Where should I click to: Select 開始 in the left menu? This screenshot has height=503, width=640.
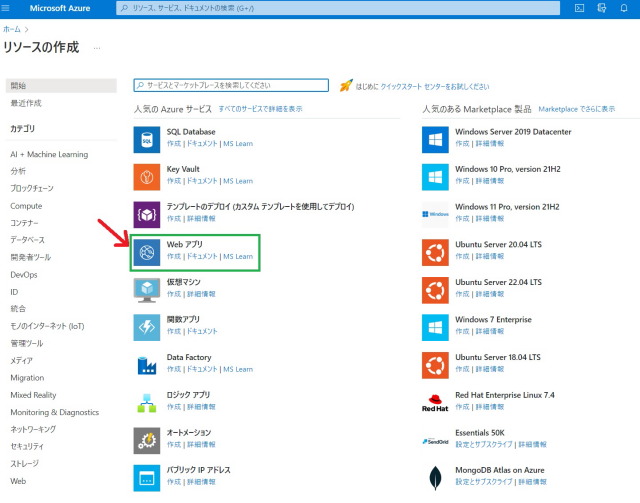pos(61,85)
